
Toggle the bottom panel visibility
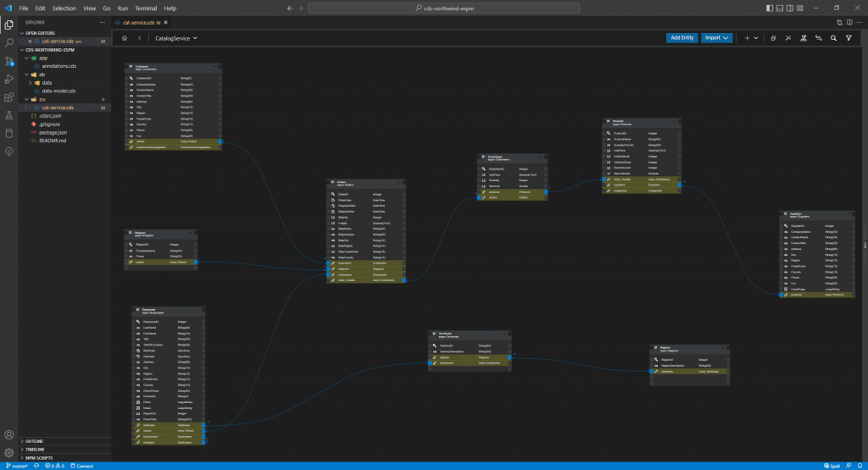pyautogui.click(x=780, y=8)
